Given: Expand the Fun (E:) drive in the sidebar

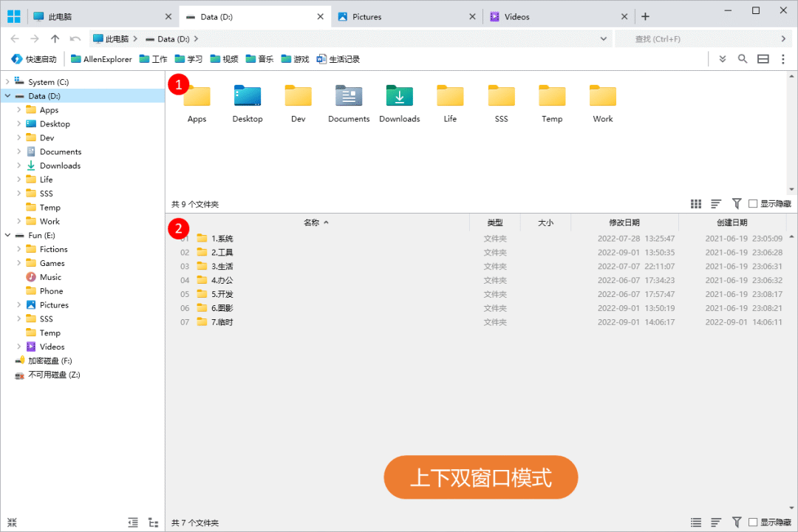Looking at the screenshot, I should 7,235.
